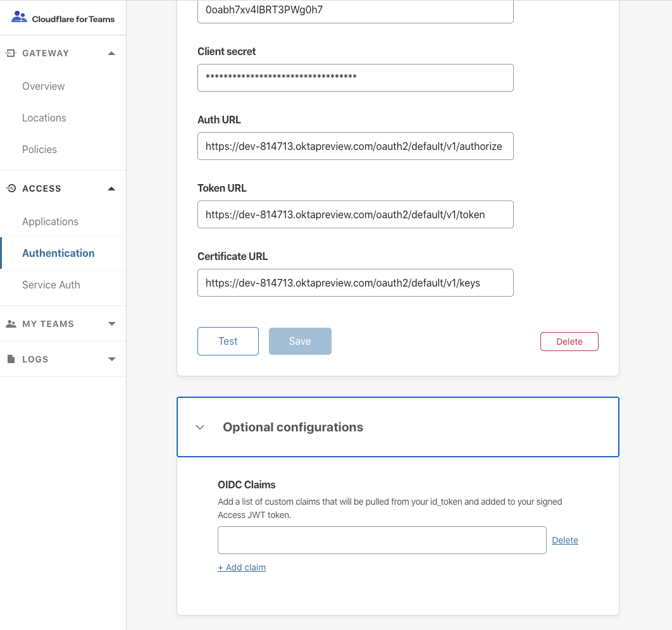Open the Gateway Overview page
This screenshot has height=630, width=672.
tap(43, 86)
